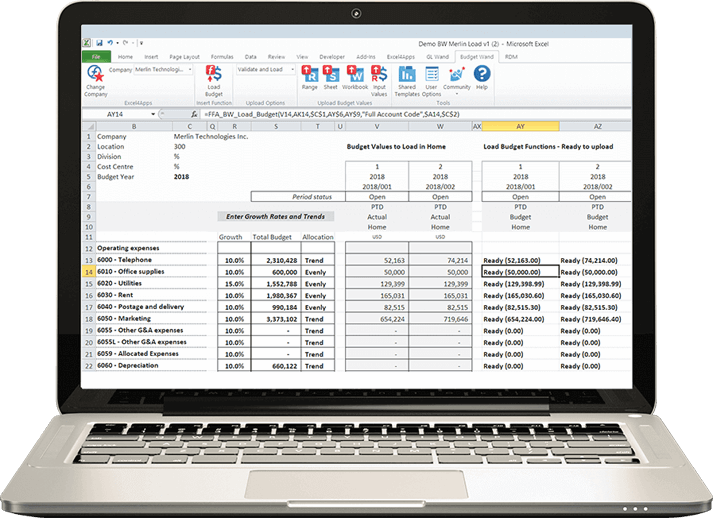Click Save in quick access toolbar
This screenshot has width=713, height=518.
(99, 43)
